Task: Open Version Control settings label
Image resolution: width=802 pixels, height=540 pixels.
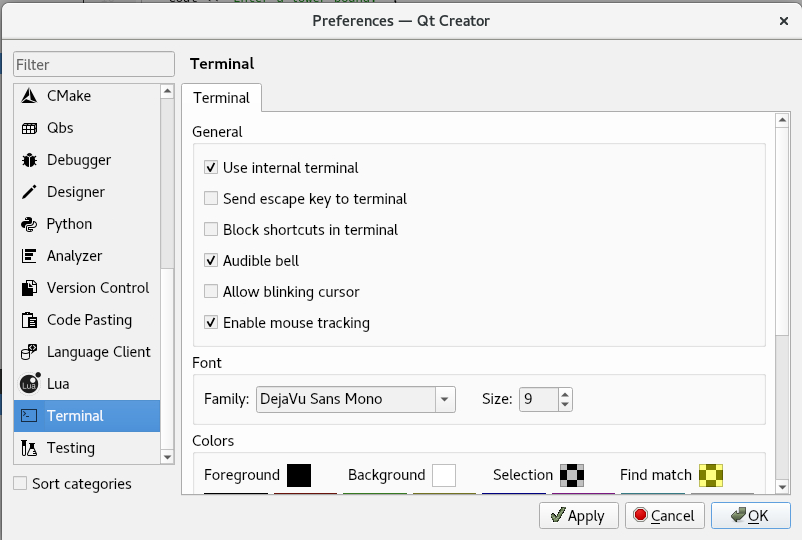Action: pos(98,288)
